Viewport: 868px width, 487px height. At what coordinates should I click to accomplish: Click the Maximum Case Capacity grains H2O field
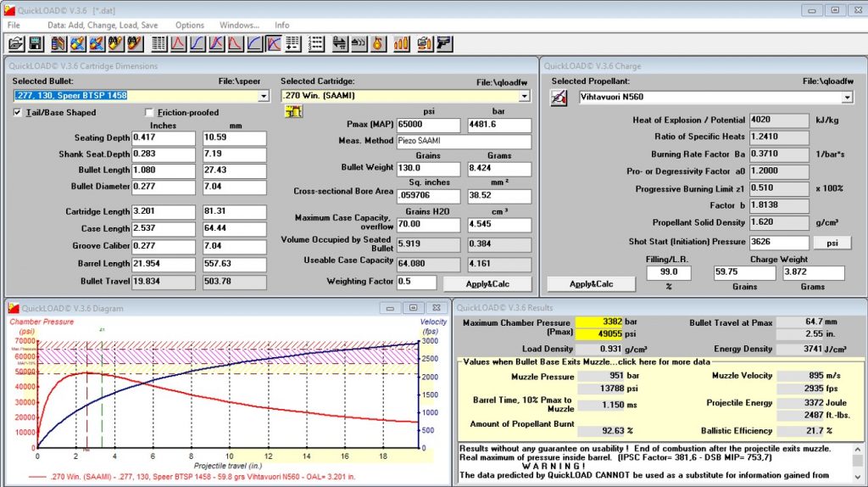428,224
